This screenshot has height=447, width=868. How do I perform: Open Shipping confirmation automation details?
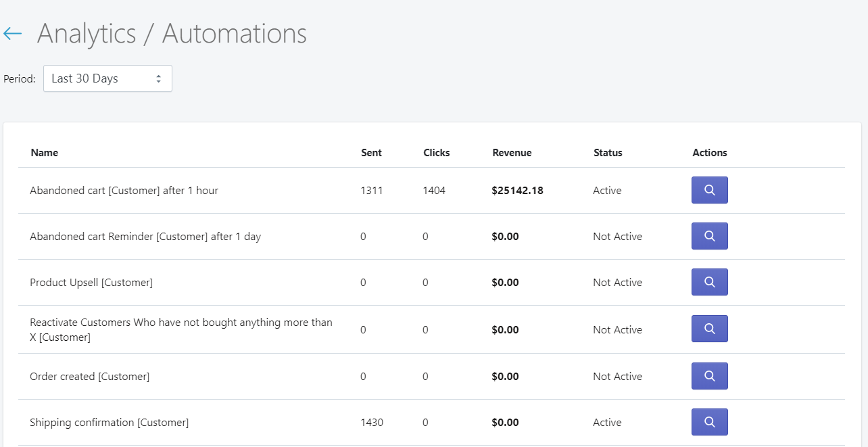click(709, 422)
